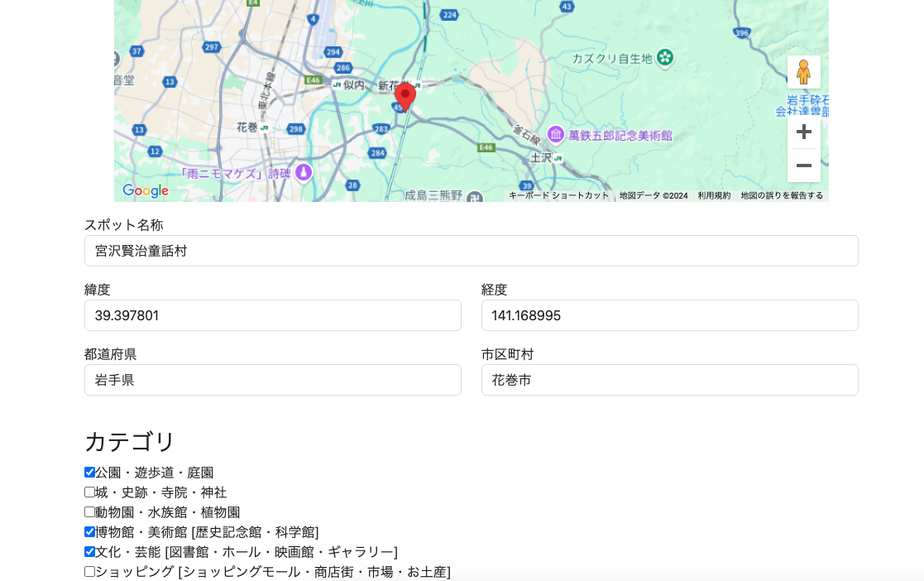This screenshot has width=924, height=581.
Task: Open the 利用規約 terms link
Action: coord(714,195)
